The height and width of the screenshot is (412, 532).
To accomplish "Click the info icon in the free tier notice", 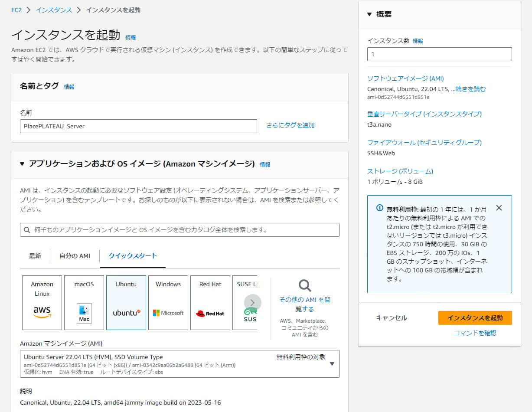I will point(380,208).
